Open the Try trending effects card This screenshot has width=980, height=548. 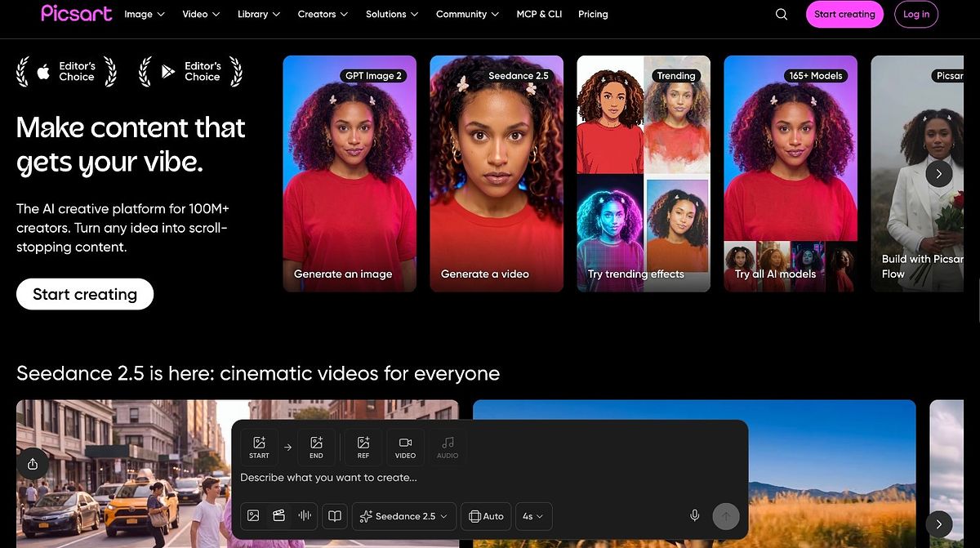pyautogui.click(x=644, y=173)
